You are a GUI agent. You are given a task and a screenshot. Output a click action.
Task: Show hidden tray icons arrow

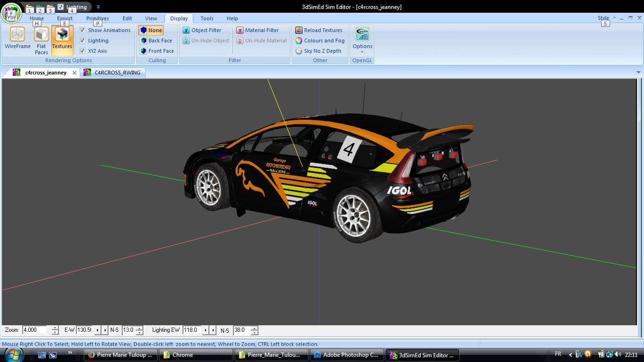[x=570, y=354]
